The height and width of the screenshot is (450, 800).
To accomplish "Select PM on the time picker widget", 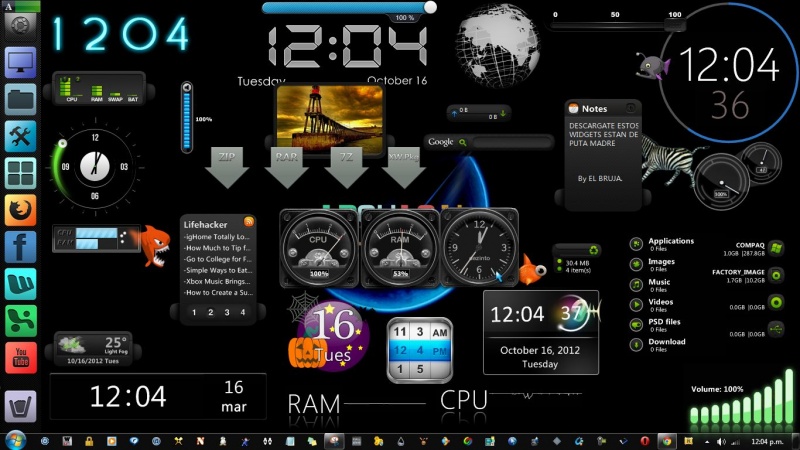I will click(x=440, y=351).
